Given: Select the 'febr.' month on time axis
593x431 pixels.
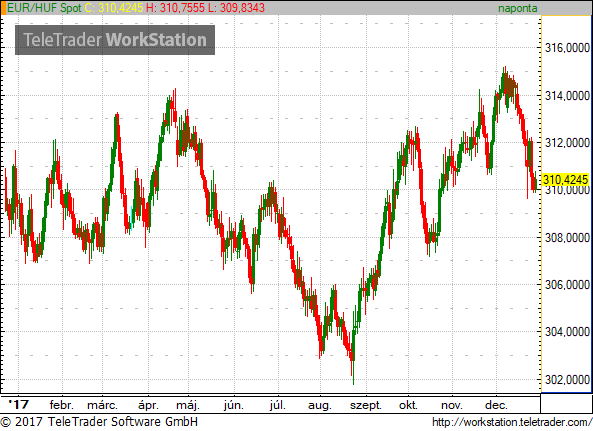Looking at the screenshot, I should [61, 405].
